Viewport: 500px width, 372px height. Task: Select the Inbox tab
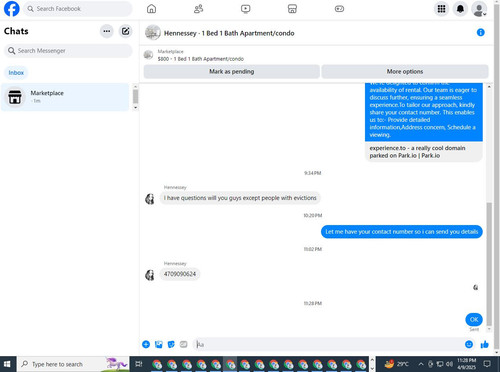click(16, 73)
